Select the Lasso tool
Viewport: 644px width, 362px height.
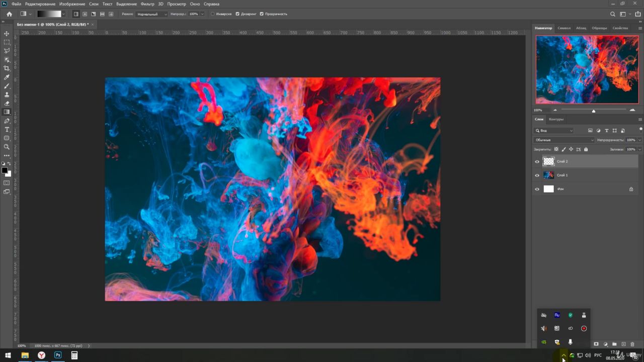(x=7, y=51)
